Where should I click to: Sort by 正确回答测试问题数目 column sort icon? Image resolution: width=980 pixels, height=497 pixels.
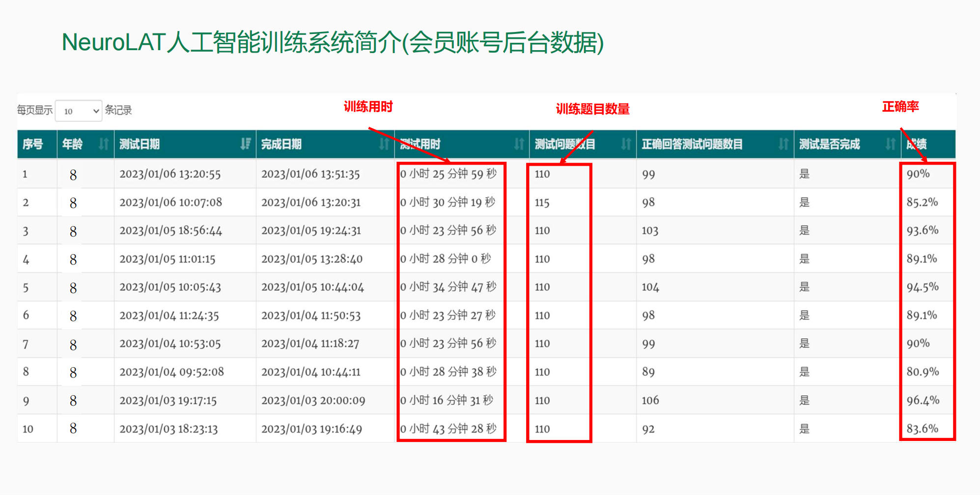[x=784, y=144]
